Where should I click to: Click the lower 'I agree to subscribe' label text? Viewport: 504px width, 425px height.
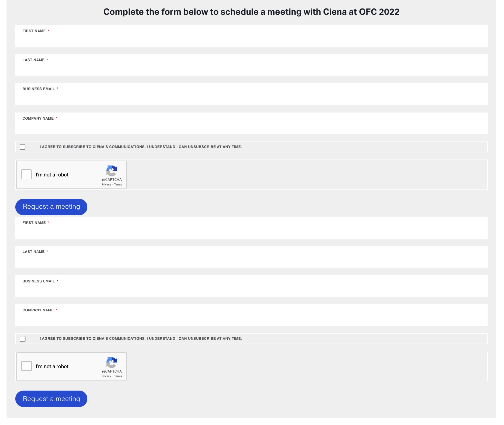141,339
